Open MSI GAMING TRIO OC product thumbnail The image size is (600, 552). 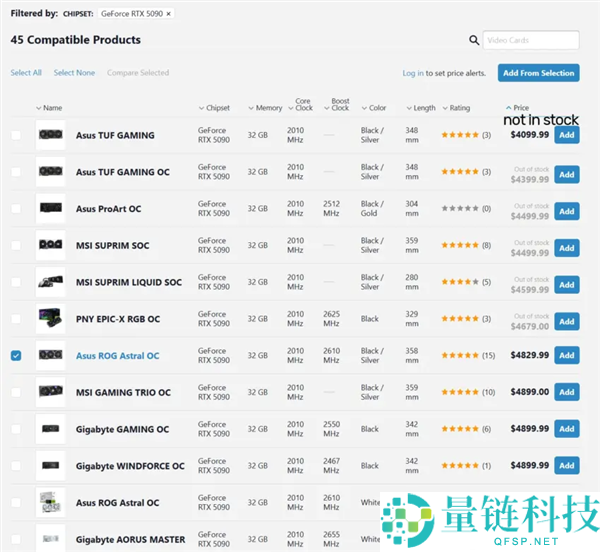[51, 392]
